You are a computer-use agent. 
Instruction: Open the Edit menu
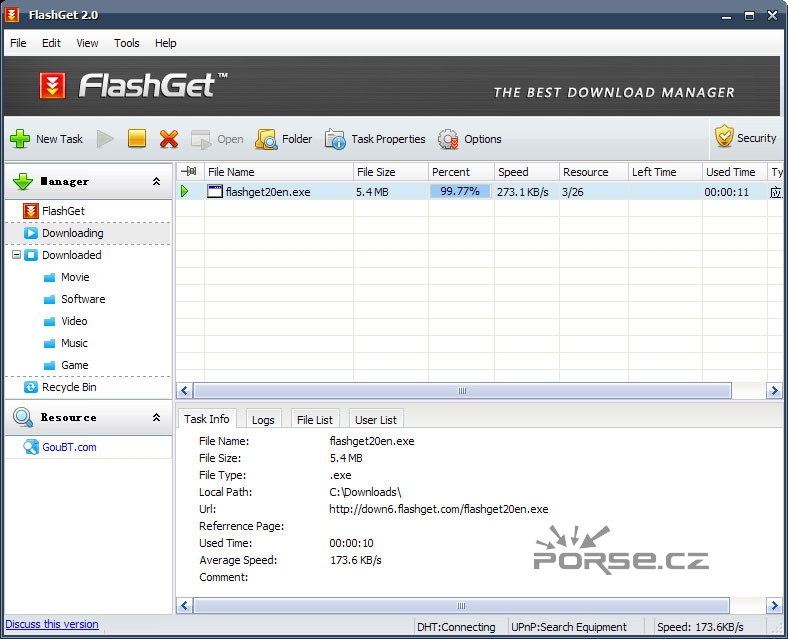click(51, 43)
